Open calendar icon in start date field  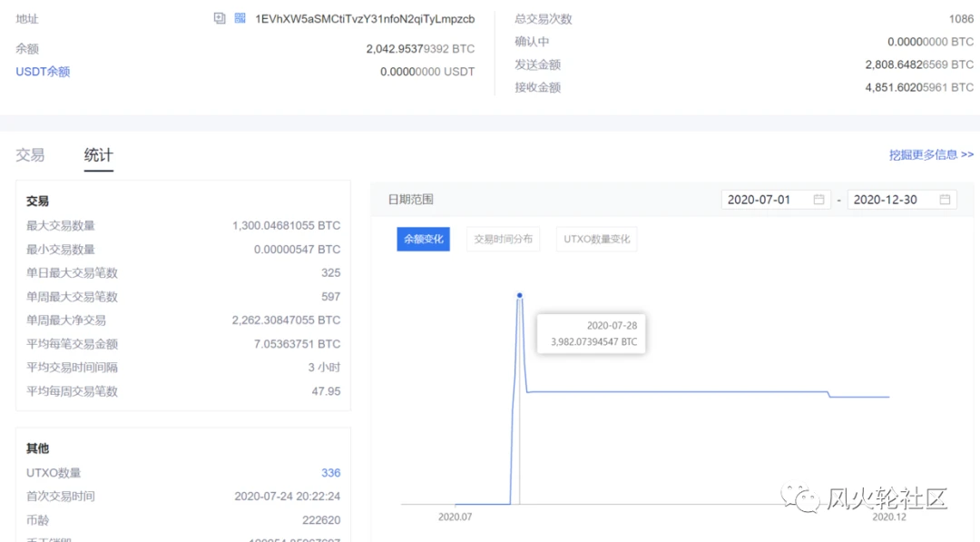click(x=818, y=200)
